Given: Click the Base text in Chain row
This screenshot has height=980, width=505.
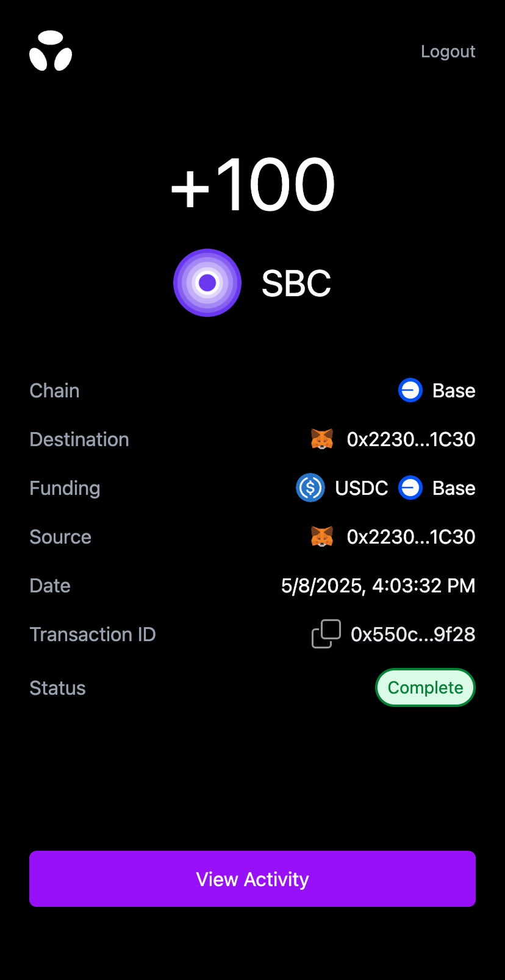Looking at the screenshot, I should (x=454, y=391).
